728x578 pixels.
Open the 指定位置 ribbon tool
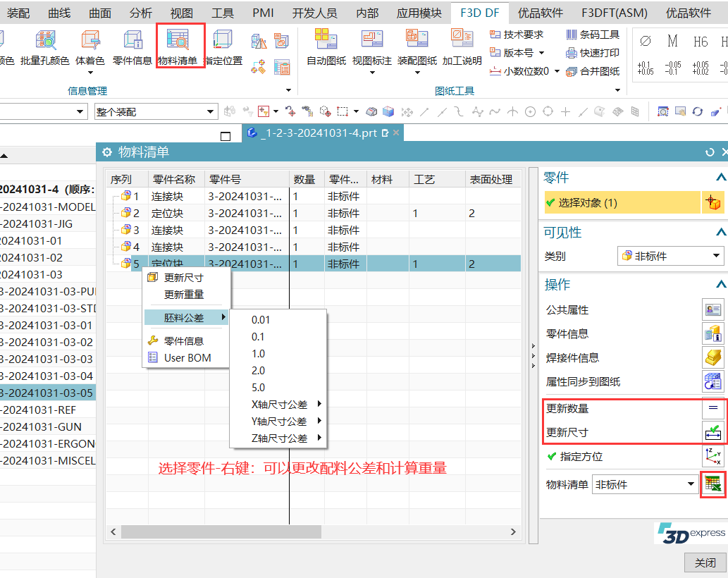tap(223, 47)
